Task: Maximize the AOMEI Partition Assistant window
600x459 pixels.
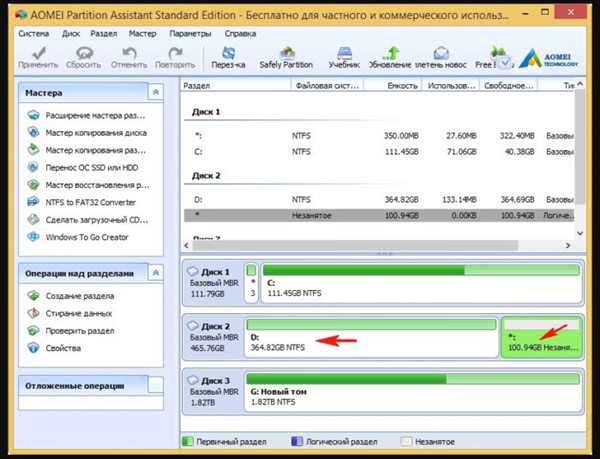Action: pyautogui.click(x=545, y=13)
